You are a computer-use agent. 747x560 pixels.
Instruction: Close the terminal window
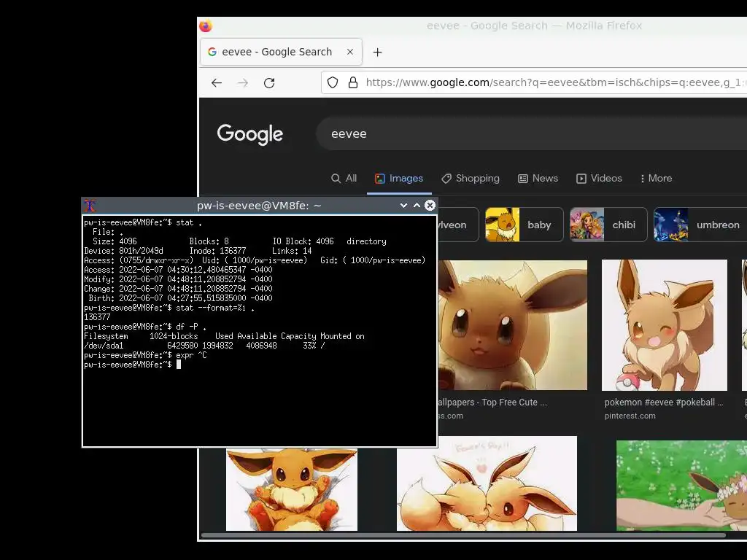point(430,205)
